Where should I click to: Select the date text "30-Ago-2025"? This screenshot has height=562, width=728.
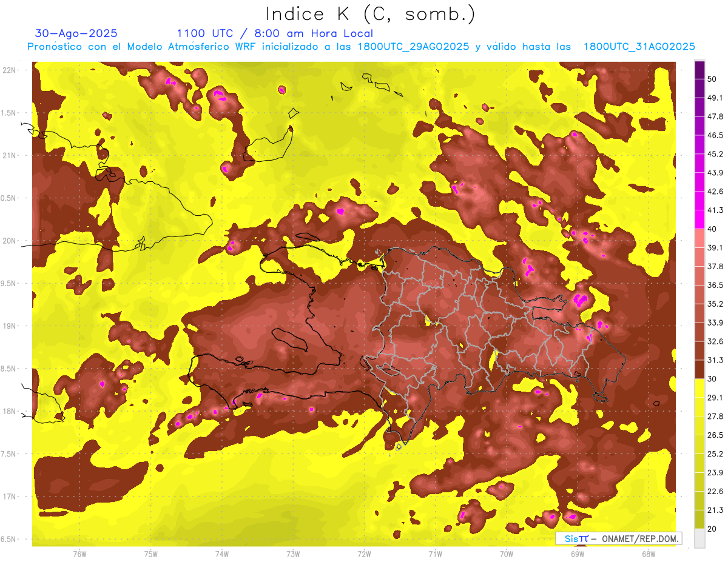point(76,33)
